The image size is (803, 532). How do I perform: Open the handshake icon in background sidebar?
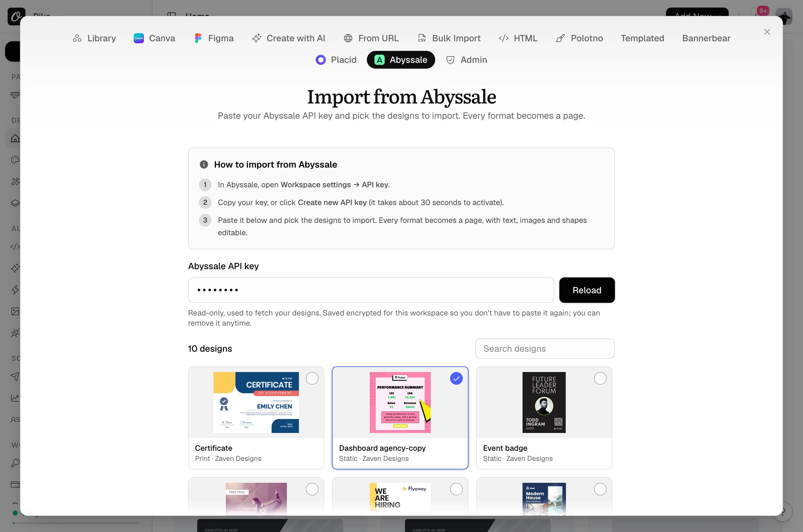(15, 95)
